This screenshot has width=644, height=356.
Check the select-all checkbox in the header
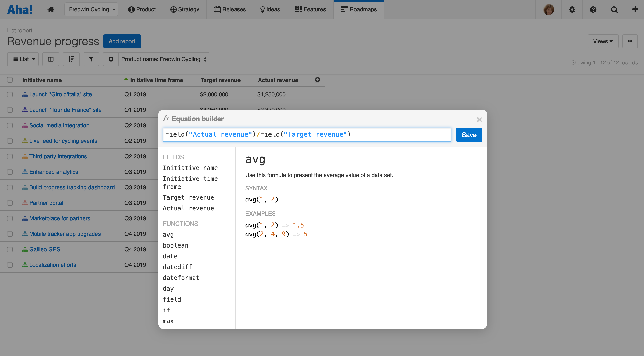(x=10, y=80)
